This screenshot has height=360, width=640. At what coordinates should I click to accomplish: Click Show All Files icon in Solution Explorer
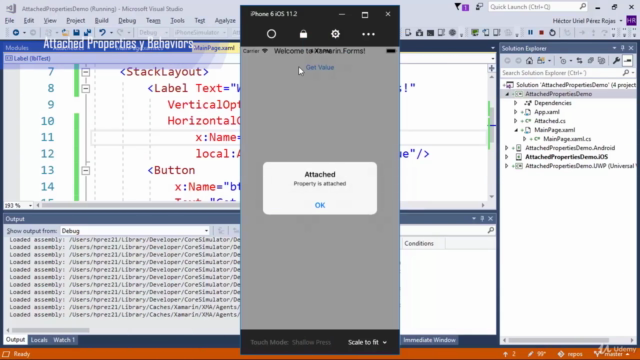coord(602,61)
